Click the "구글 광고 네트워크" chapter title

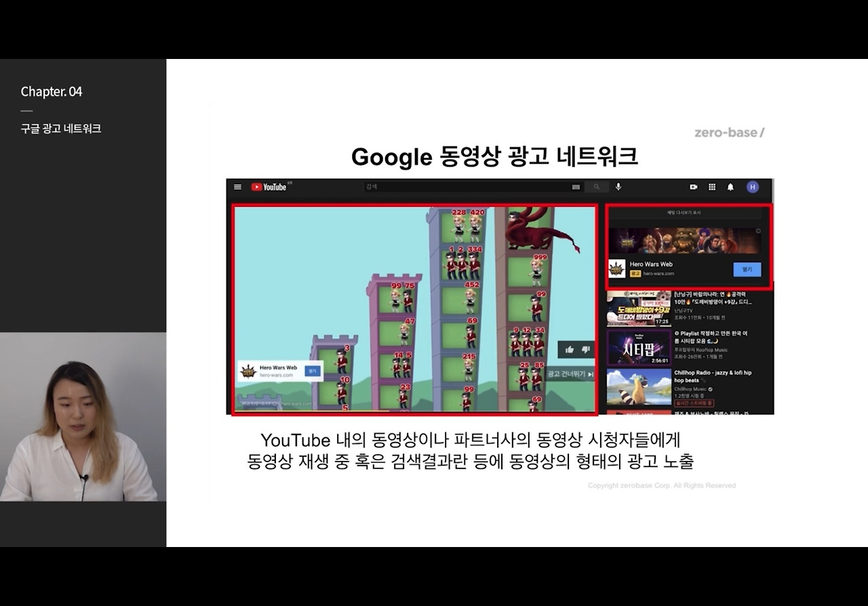coord(61,128)
